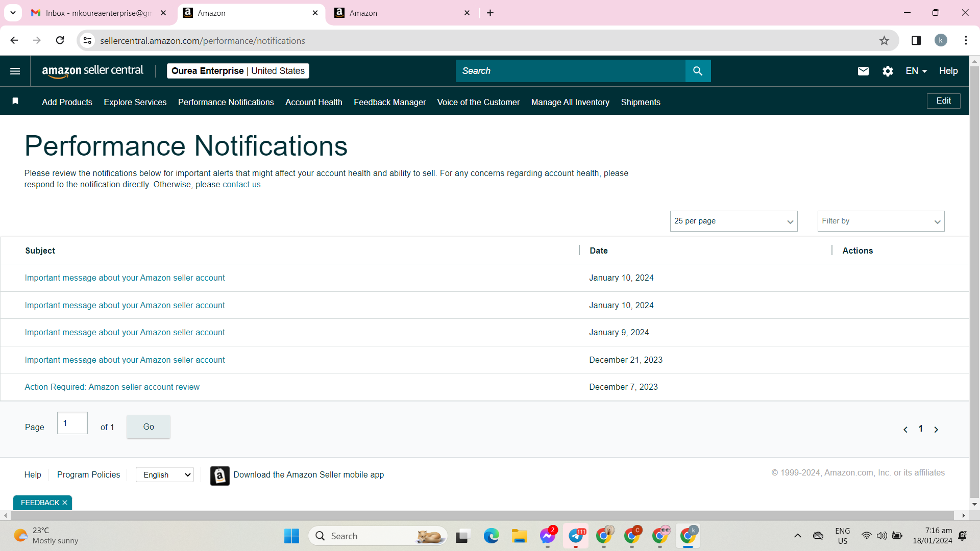This screenshot has width=980, height=551.
Task: Open the hamburger navigation menu
Action: (x=15, y=71)
